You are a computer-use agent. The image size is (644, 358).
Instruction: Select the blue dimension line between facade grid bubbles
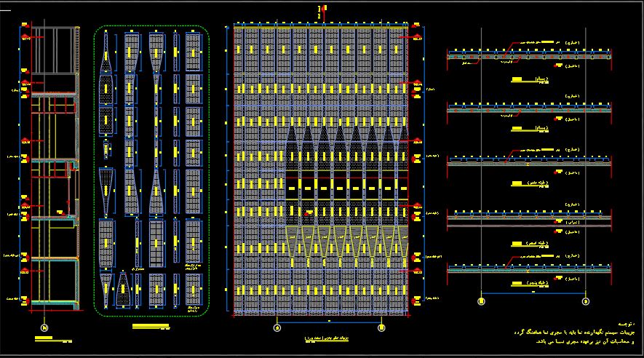[330, 322]
